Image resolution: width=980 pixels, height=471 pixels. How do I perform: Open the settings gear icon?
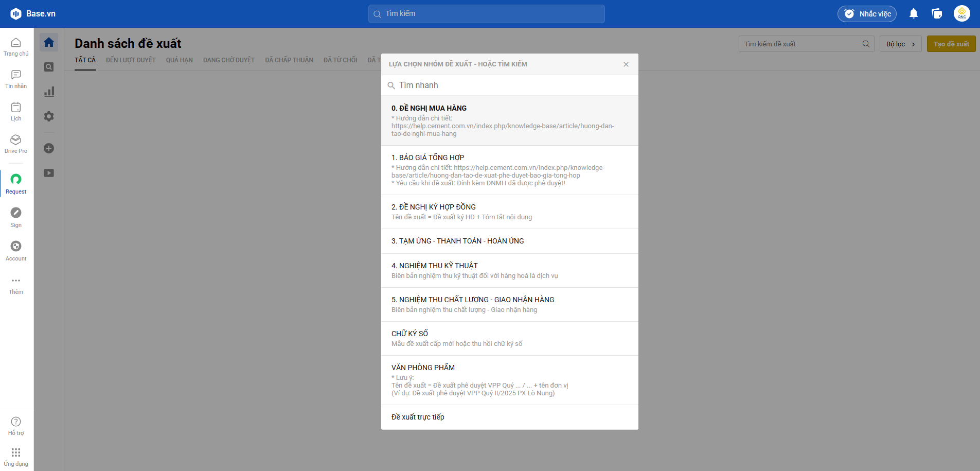pos(49,116)
